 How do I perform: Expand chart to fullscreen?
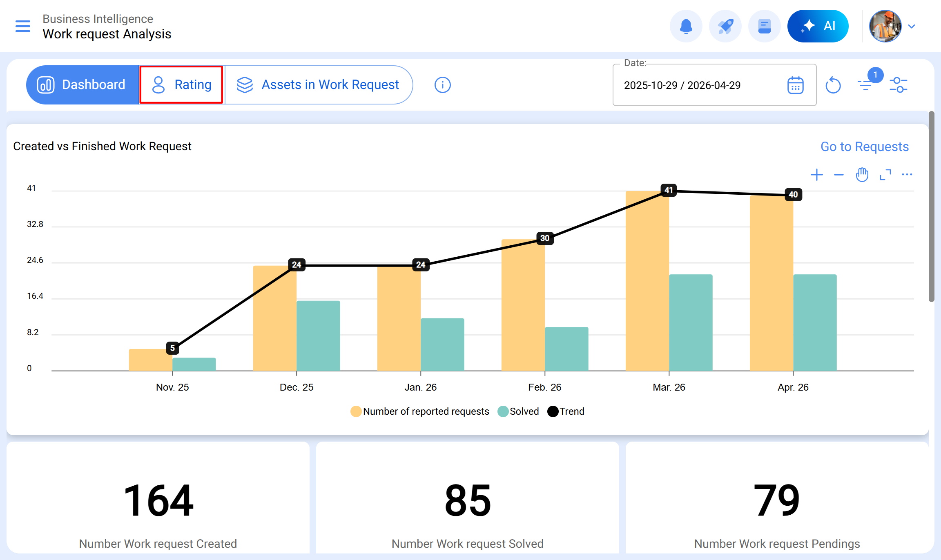click(x=885, y=175)
